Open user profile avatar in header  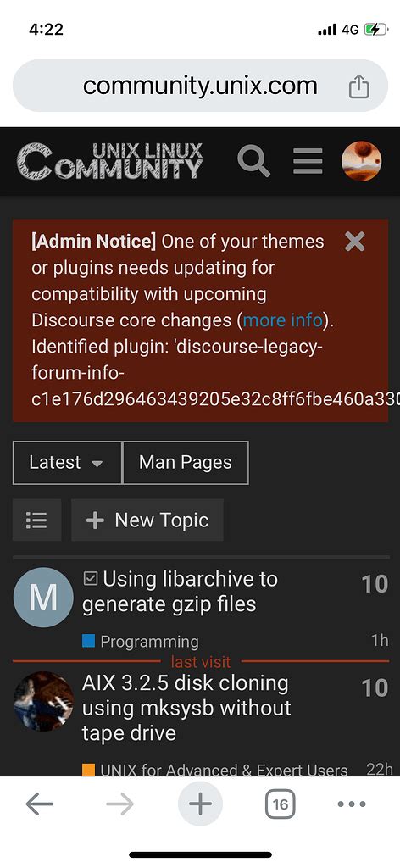pyautogui.click(x=361, y=161)
